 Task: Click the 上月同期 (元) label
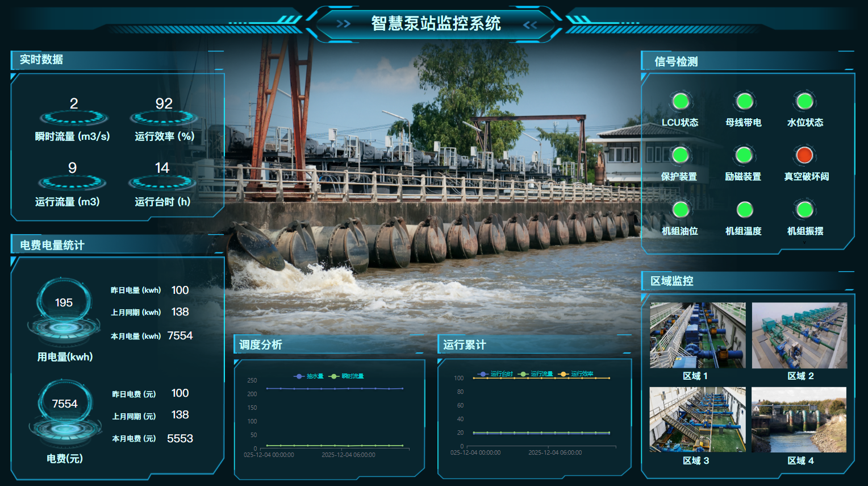tap(134, 416)
